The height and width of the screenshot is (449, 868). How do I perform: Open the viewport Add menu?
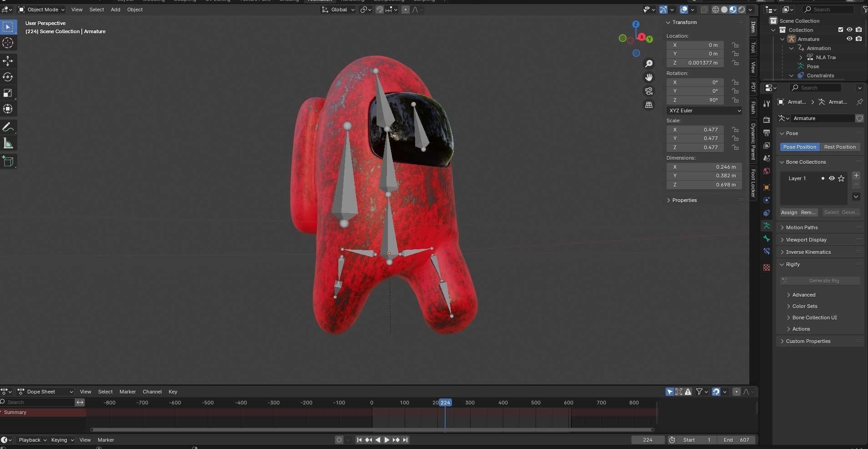(115, 10)
